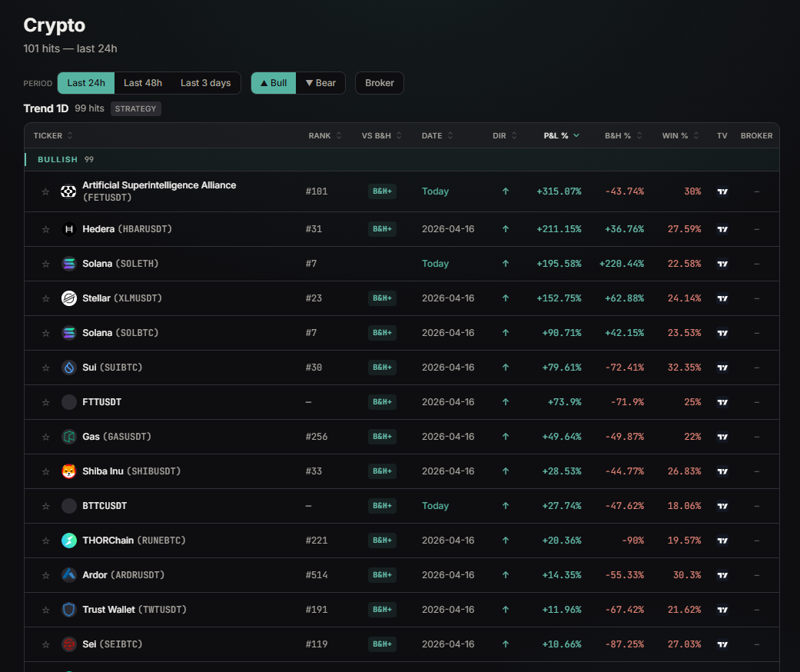
Task: Click the Trust Wallet shield logo
Action: 69,610
